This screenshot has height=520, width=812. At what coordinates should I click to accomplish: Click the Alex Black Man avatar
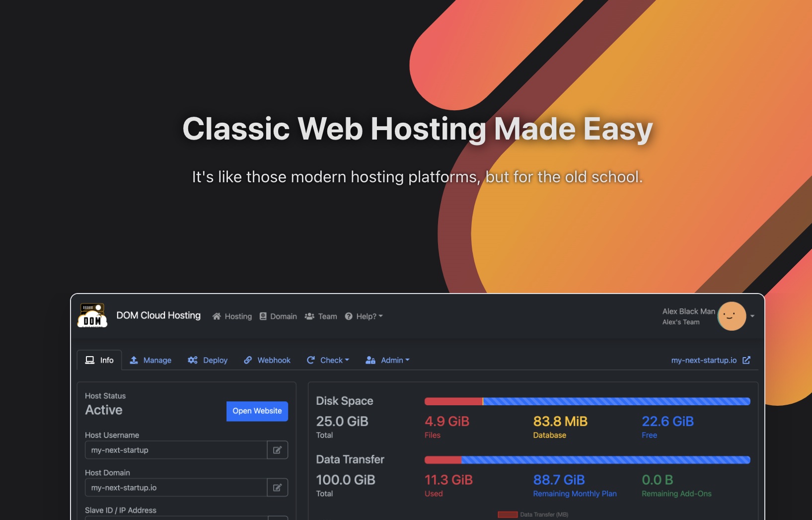coord(732,316)
